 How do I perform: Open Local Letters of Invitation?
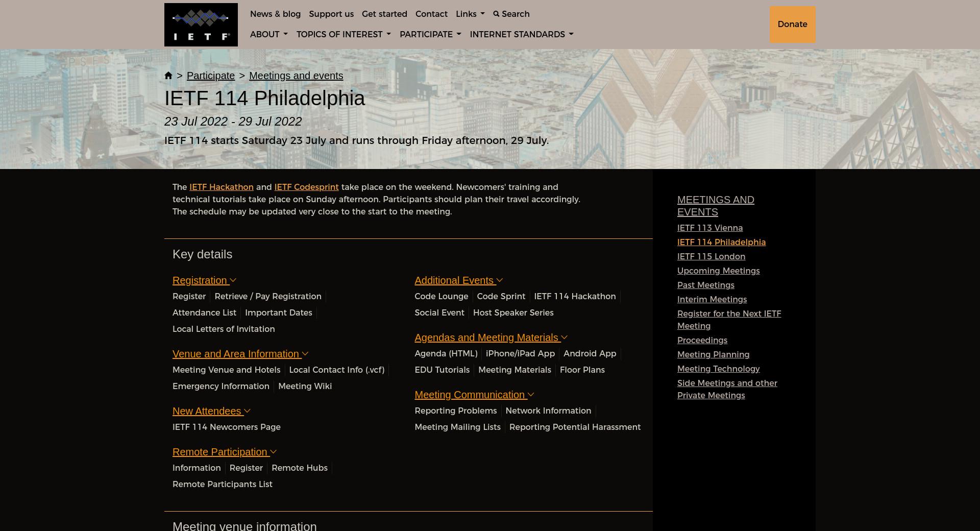224,329
